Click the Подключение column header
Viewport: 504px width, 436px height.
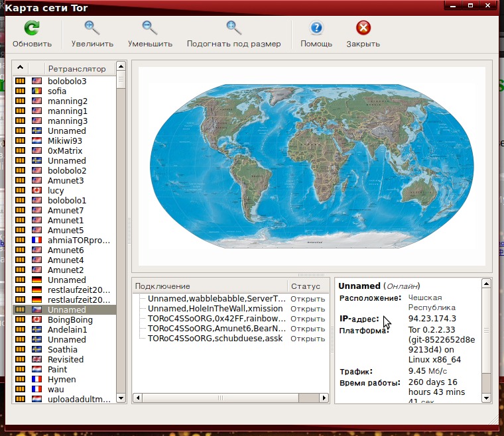pos(210,286)
